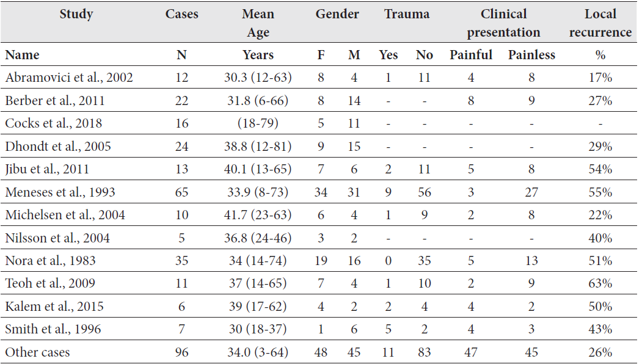This screenshot has width=642, height=364.
Task: Select the Meneses et al., 1993 study name
Action: point(60,192)
